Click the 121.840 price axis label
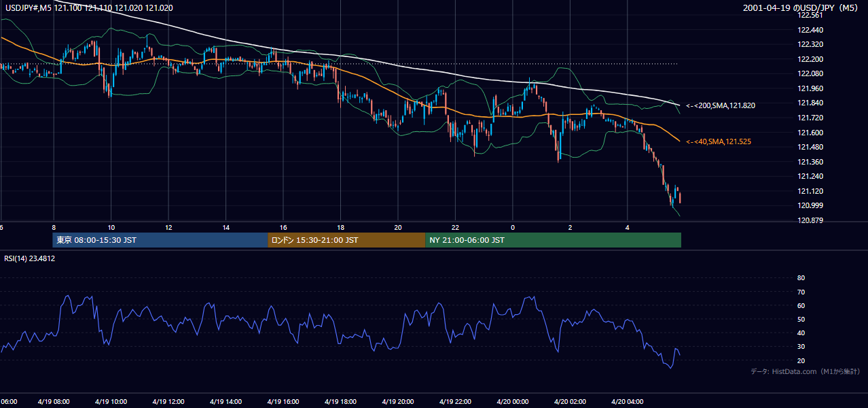868x408 pixels. [812, 103]
